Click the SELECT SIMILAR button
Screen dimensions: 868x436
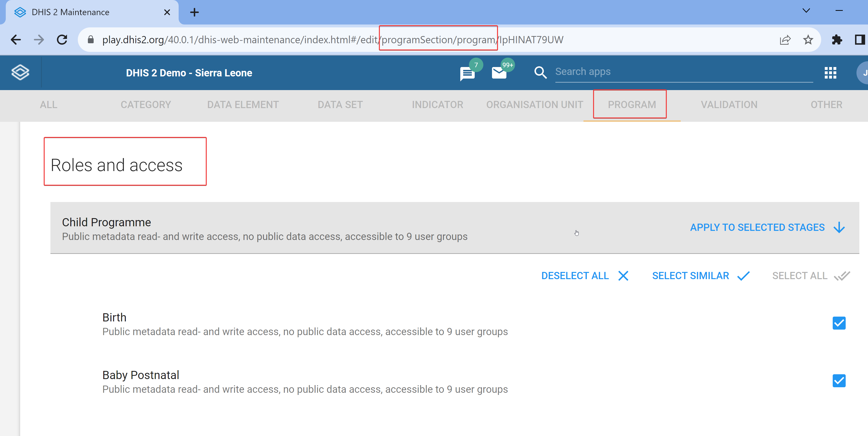point(701,276)
